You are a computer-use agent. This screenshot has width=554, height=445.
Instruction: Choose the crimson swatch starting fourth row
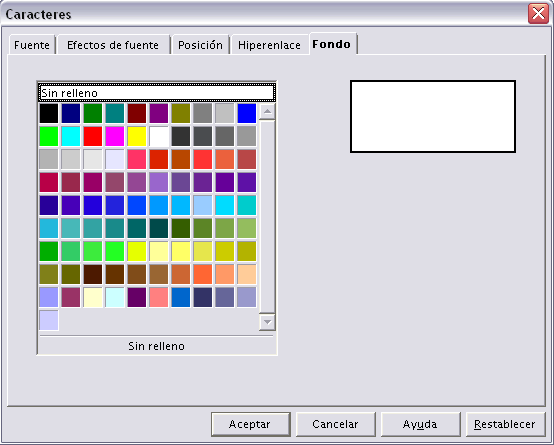(49, 182)
